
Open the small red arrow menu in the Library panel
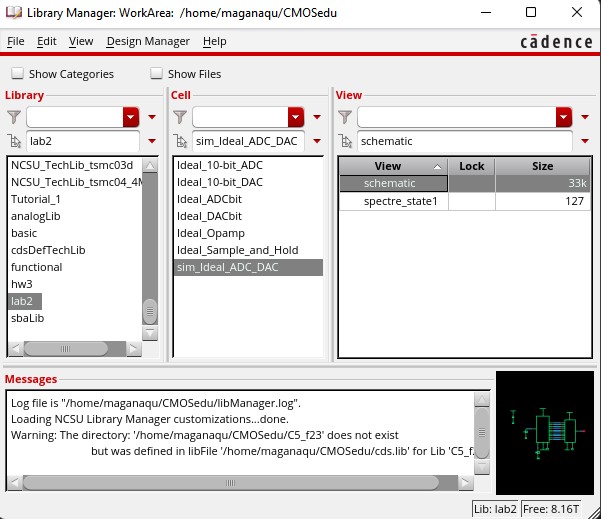(x=151, y=117)
